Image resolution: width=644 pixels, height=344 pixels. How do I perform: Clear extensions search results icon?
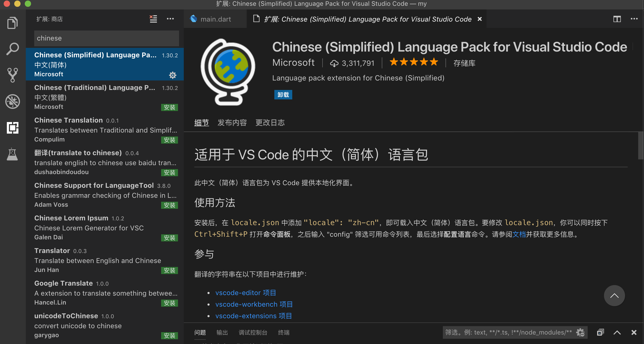(153, 19)
